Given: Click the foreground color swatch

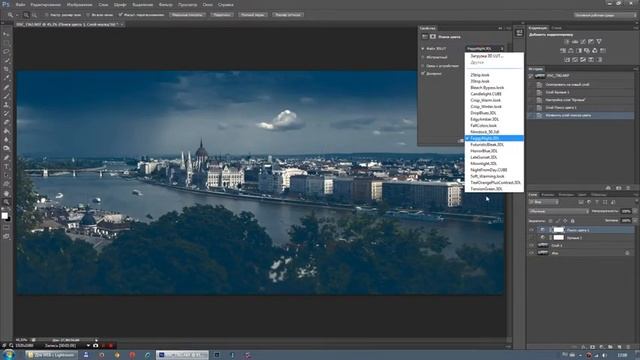Looking at the screenshot, I should tap(4, 216).
